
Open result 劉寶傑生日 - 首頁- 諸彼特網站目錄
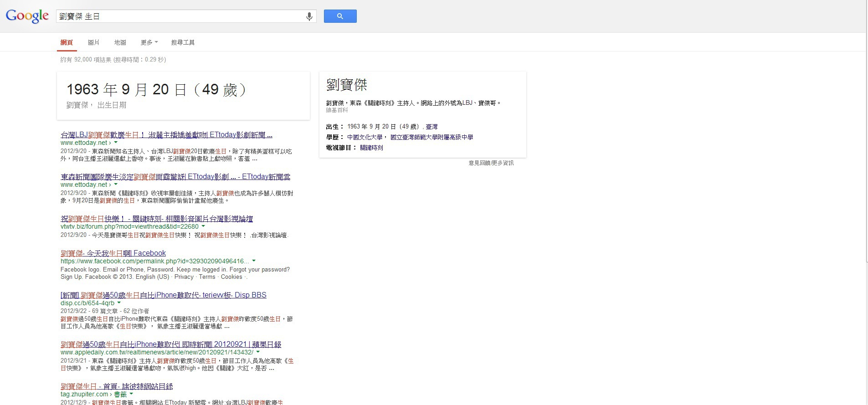(117, 386)
